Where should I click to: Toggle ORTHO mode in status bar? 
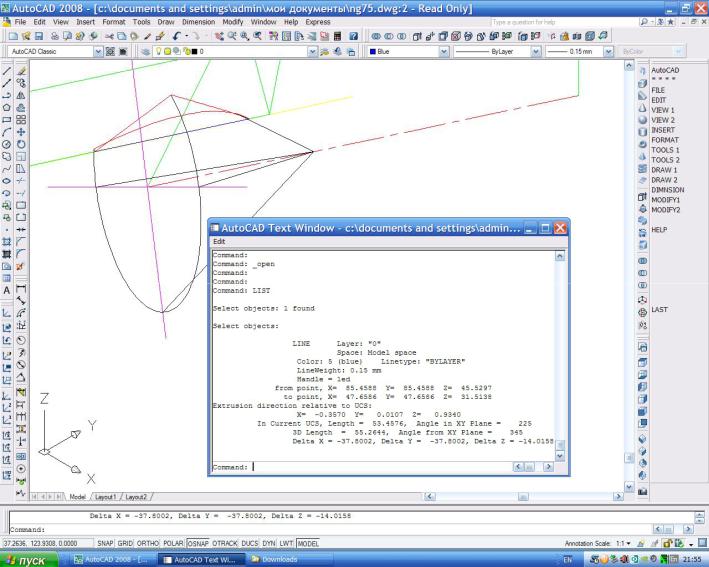(x=148, y=543)
